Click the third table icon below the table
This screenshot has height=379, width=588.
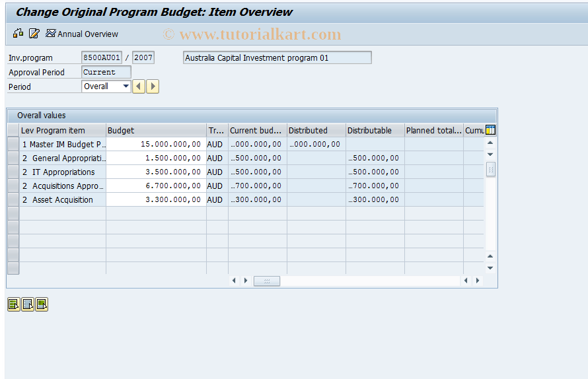click(x=42, y=304)
